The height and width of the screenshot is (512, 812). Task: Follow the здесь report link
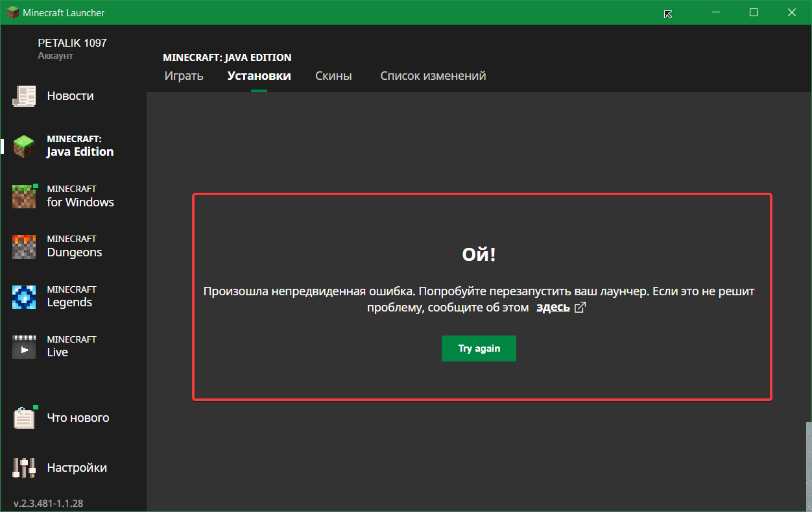pos(553,308)
